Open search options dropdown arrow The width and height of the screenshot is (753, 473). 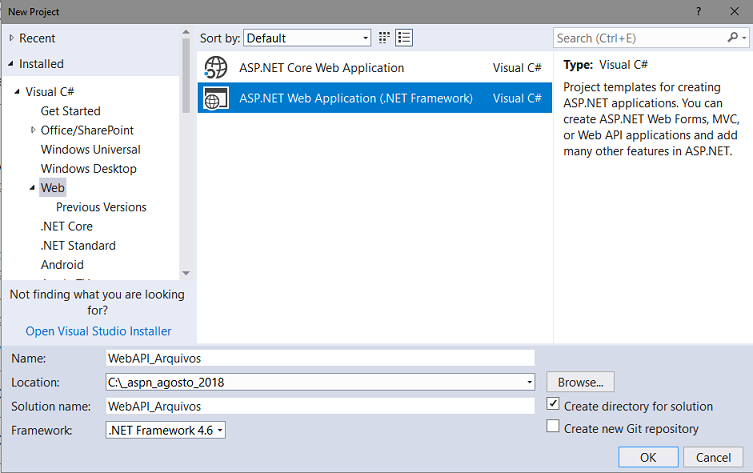tap(744, 38)
